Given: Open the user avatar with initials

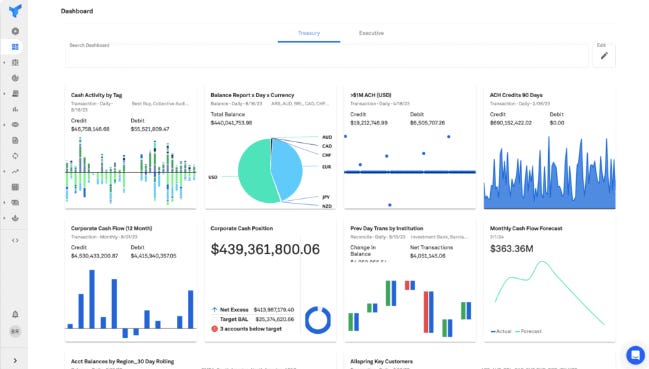Looking at the screenshot, I should [15, 331].
